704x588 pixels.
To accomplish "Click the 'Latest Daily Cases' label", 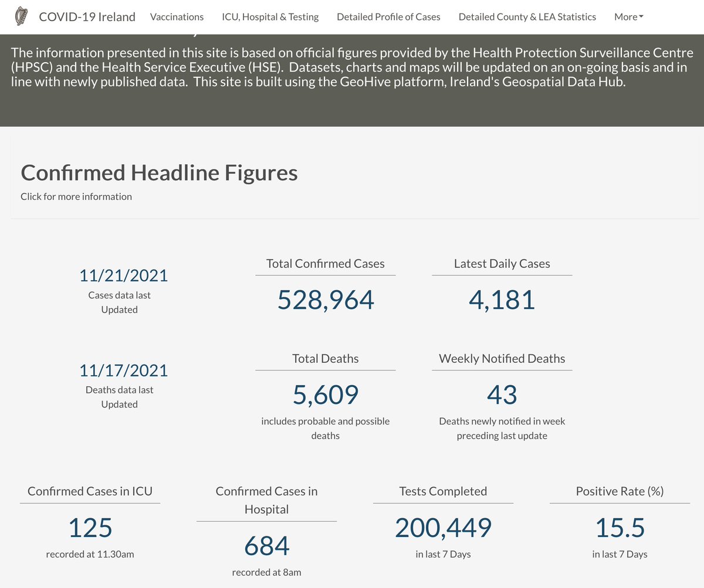I will click(x=502, y=264).
